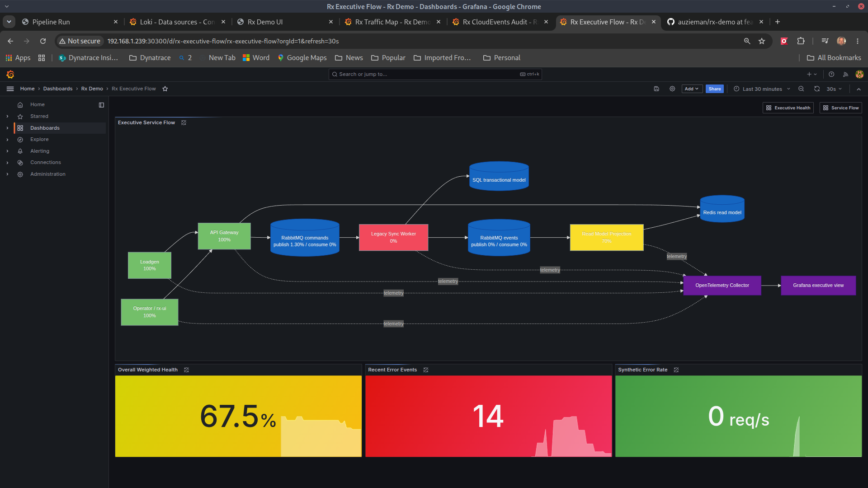Save the dashboard using the save icon
868x488 pixels.
tap(656, 89)
